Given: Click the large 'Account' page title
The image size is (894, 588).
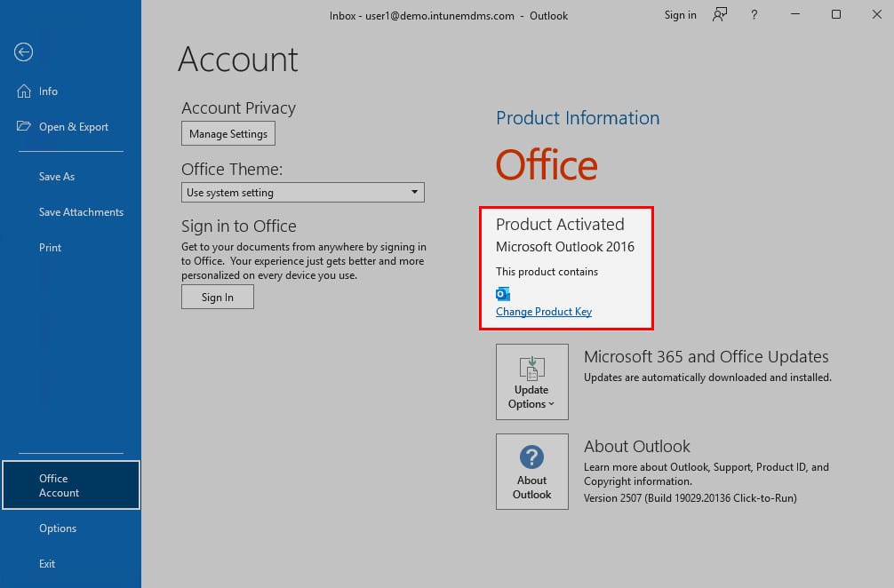Looking at the screenshot, I should click(x=238, y=60).
